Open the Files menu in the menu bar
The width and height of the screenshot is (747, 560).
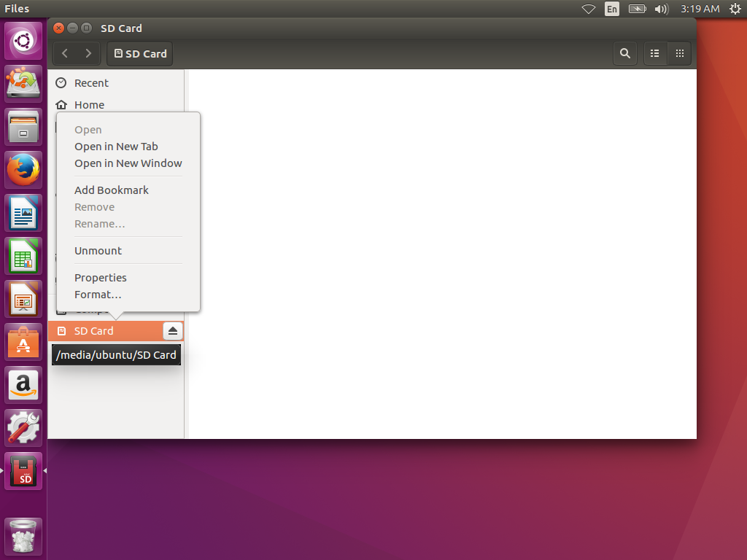click(17, 8)
